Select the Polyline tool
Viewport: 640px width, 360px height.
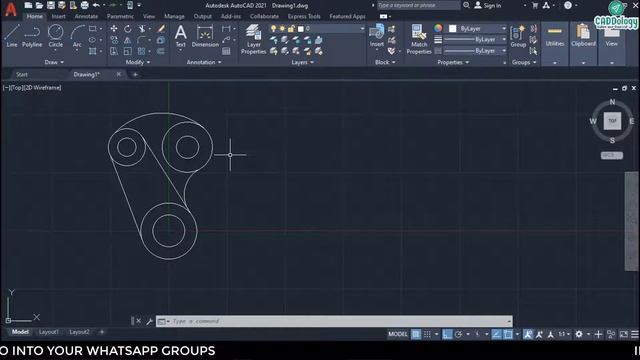point(32,36)
